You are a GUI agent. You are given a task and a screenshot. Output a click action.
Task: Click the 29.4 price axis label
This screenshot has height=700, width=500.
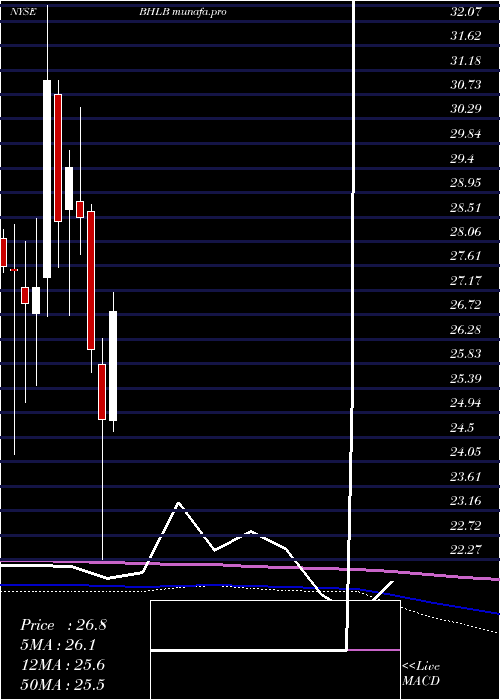462,158
